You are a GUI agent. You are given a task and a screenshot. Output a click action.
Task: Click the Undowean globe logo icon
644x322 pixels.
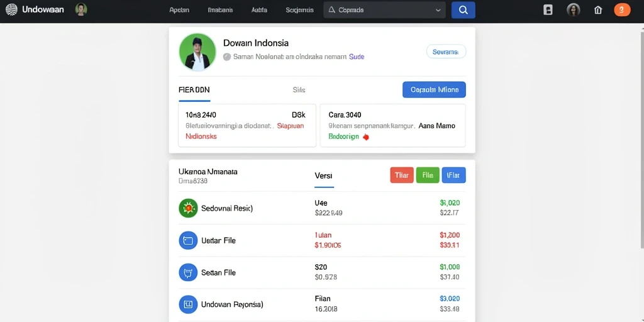[11, 9]
